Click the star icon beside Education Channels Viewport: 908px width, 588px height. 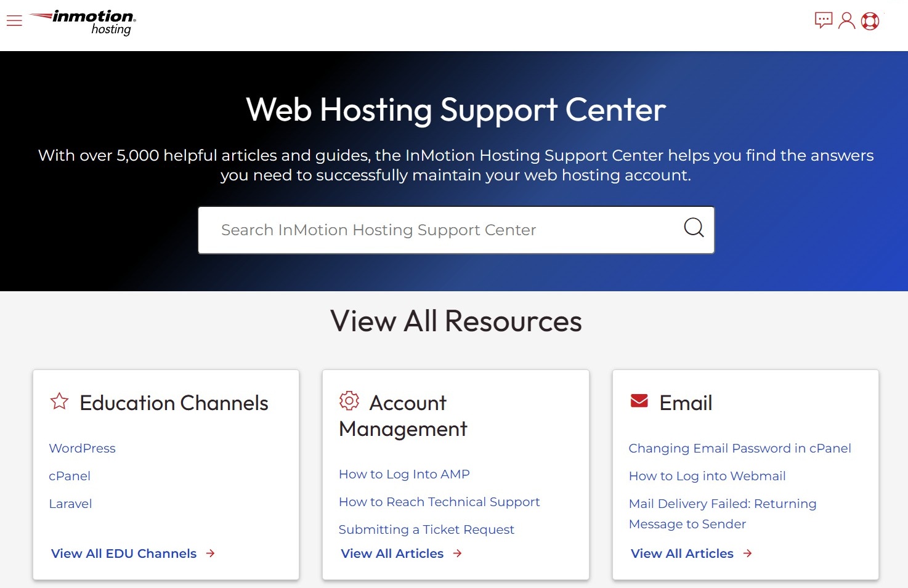click(x=59, y=401)
